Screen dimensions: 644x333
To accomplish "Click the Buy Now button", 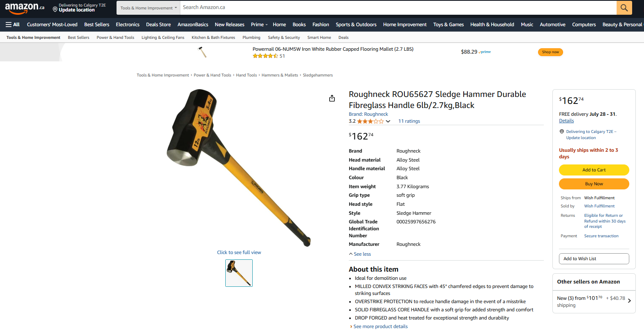I will (594, 184).
